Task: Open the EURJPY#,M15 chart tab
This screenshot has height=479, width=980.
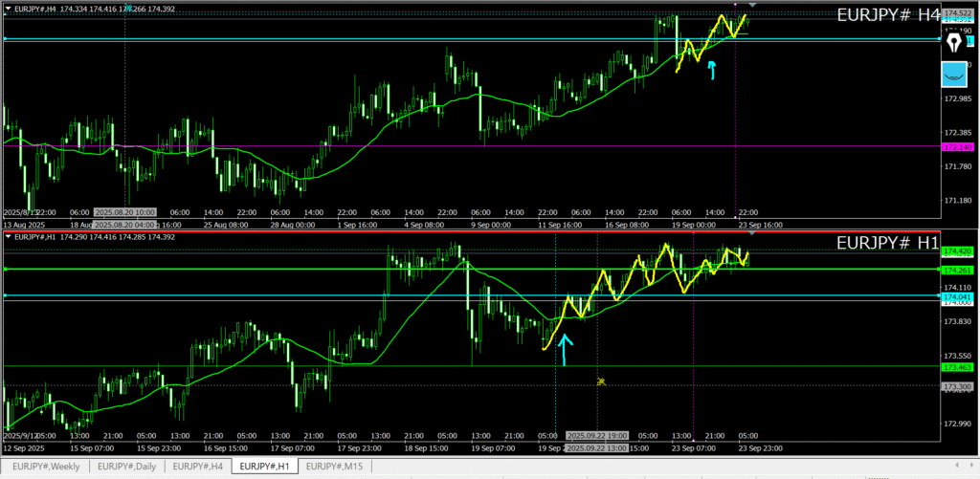Action: pyautogui.click(x=334, y=467)
